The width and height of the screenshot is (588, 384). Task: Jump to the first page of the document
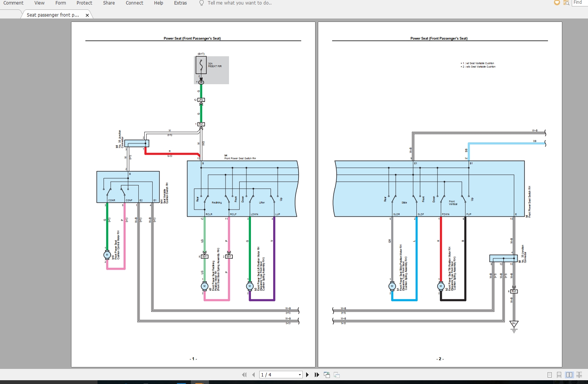click(244, 375)
